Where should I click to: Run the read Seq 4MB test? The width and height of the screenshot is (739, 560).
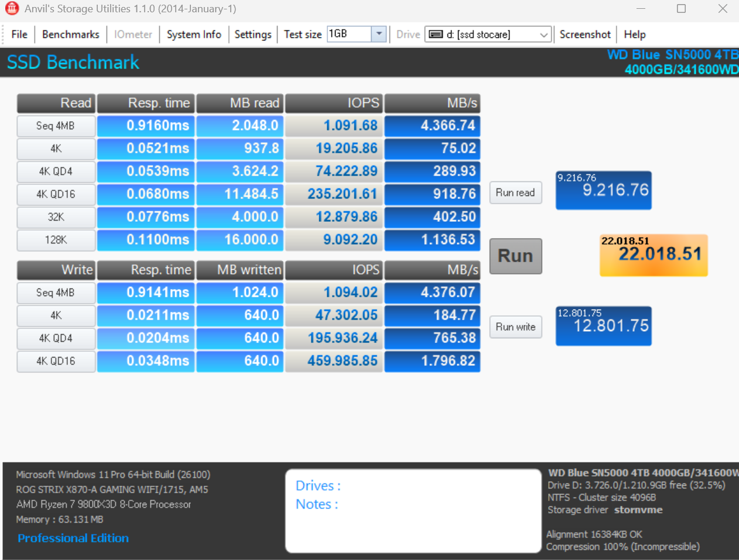point(56,126)
